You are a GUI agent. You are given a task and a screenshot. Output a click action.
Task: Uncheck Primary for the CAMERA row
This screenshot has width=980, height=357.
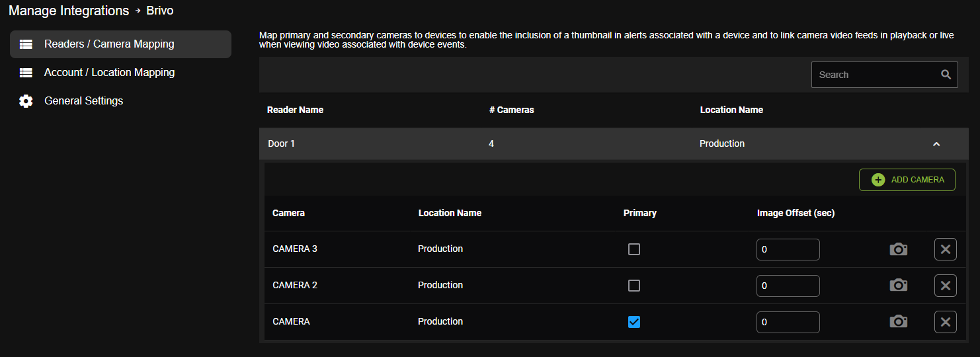(x=634, y=322)
